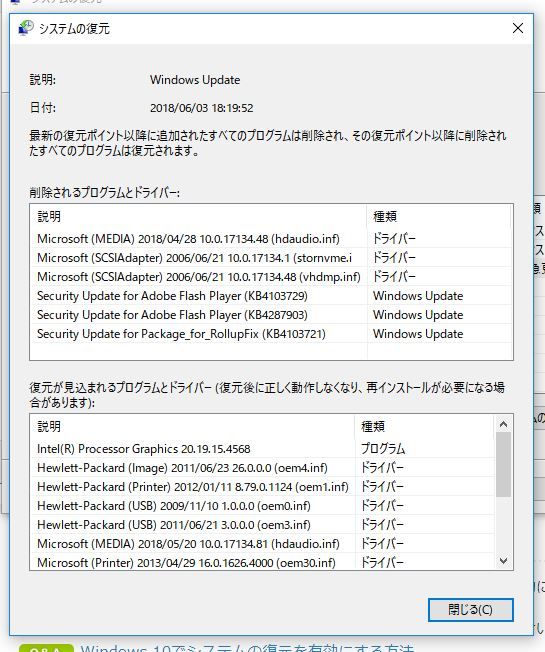Click the 説明: label above the date

pos(43,79)
